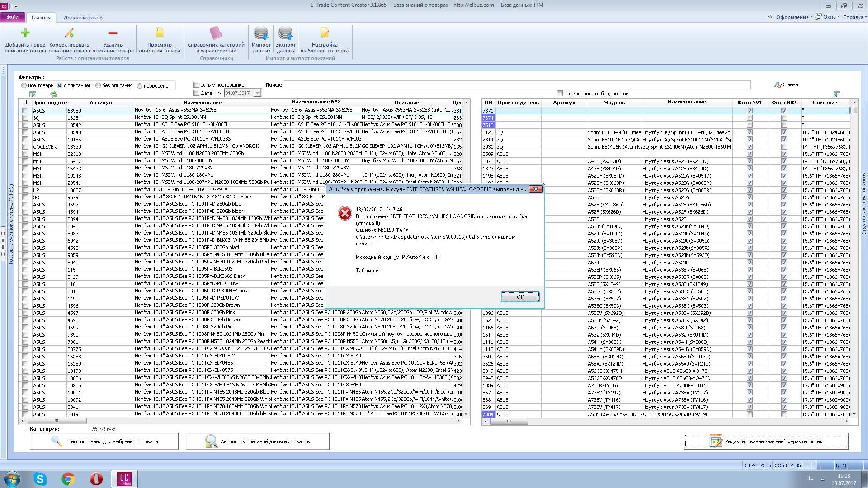The height and width of the screenshot is (488, 868).
Task: Enable the есть у поставщика checkbox
Action: [x=196, y=85]
